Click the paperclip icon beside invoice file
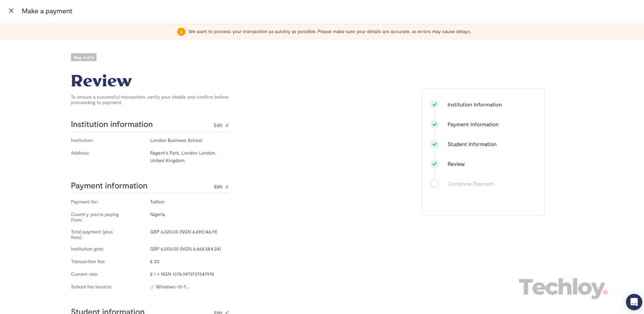 [x=152, y=287]
